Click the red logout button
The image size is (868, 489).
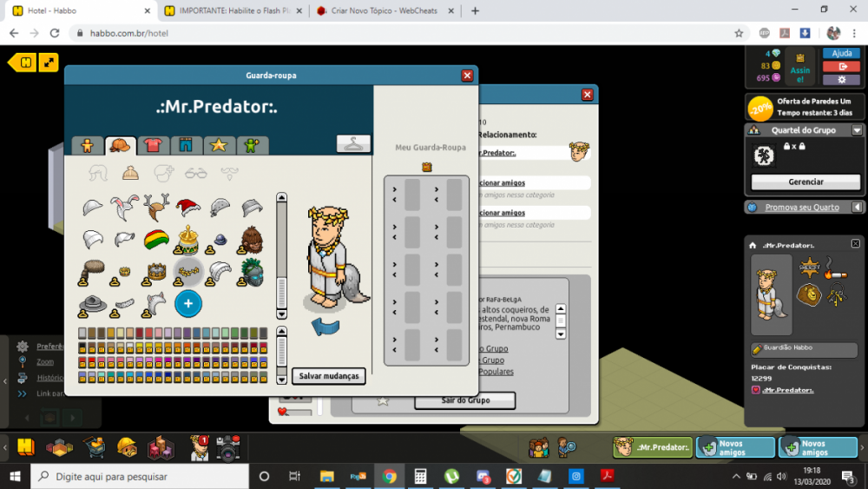(841, 67)
